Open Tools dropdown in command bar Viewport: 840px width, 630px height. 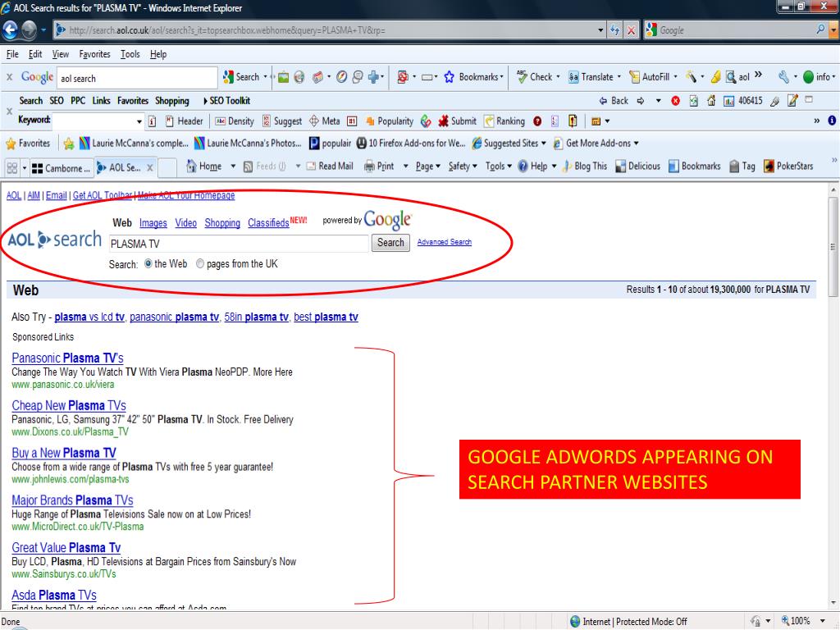click(509, 167)
